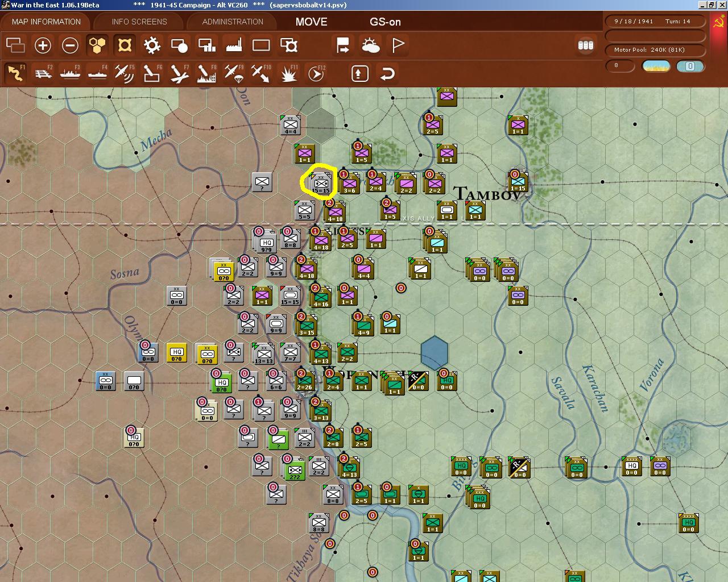Select the 3=6 pink Soviet unit
Image resolution: width=728 pixels, height=582 pixels.
coord(349,183)
